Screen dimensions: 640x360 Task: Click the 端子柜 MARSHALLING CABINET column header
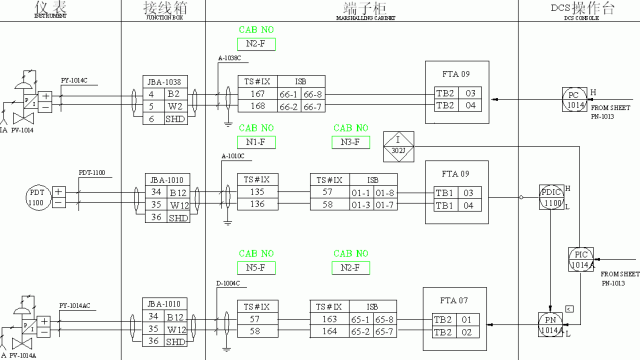point(366,11)
